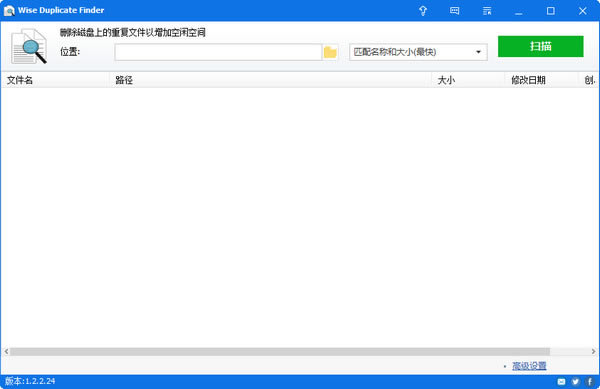This screenshot has height=389, width=600.
Task: Open the 高级设置 advanced settings link
Action: coord(529,366)
